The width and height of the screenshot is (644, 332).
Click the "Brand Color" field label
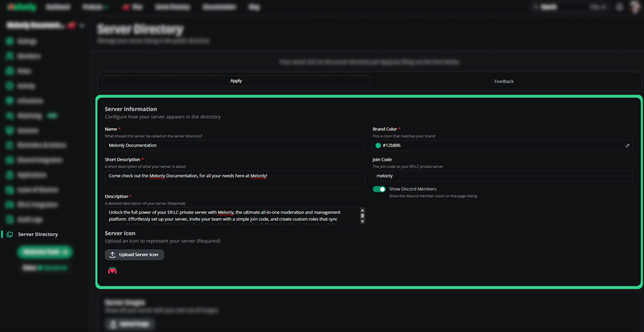[x=384, y=129]
